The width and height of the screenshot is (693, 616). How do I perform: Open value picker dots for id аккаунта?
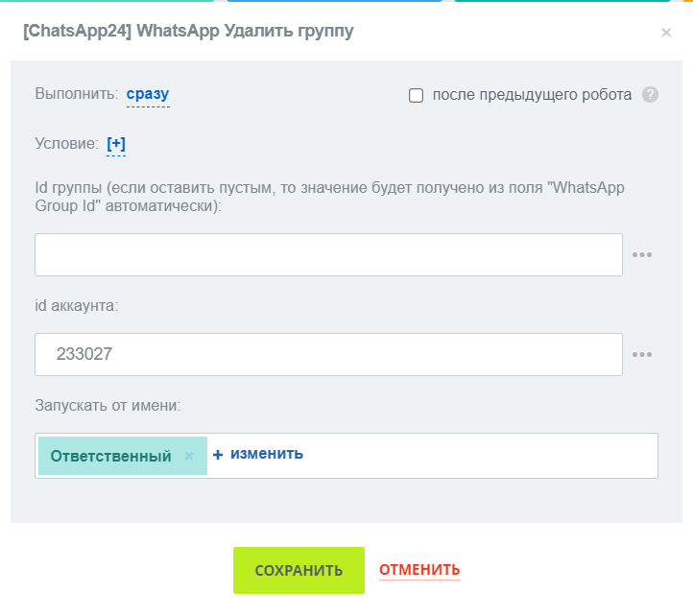pyautogui.click(x=642, y=355)
